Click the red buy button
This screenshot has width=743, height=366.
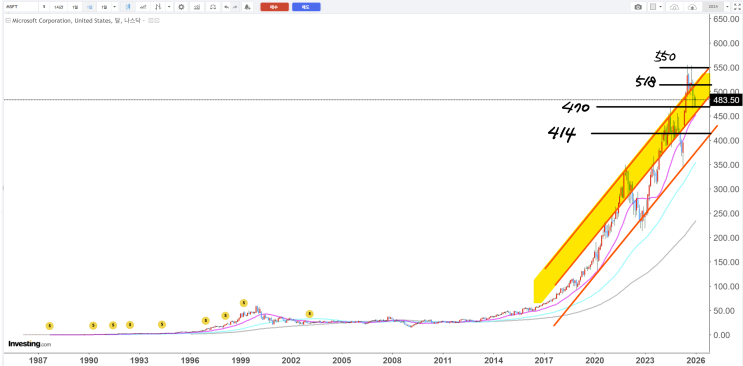274,7
